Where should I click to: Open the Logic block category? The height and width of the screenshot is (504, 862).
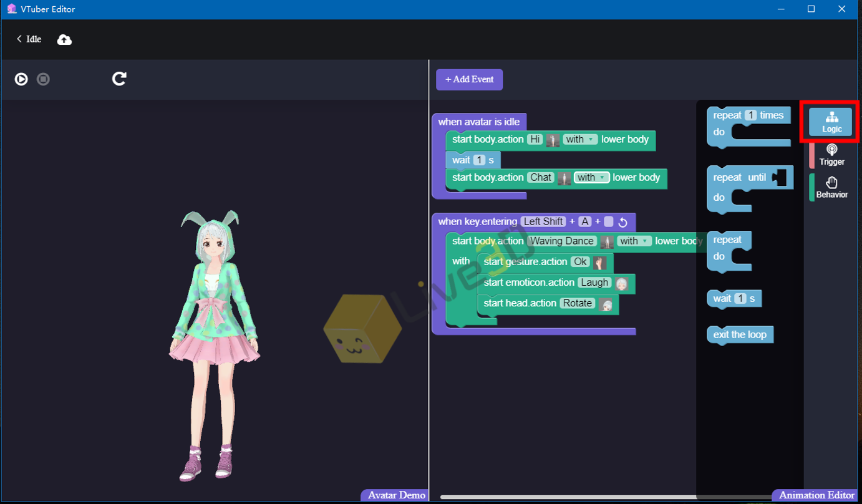pyautogui.click(x=831, y=122)
